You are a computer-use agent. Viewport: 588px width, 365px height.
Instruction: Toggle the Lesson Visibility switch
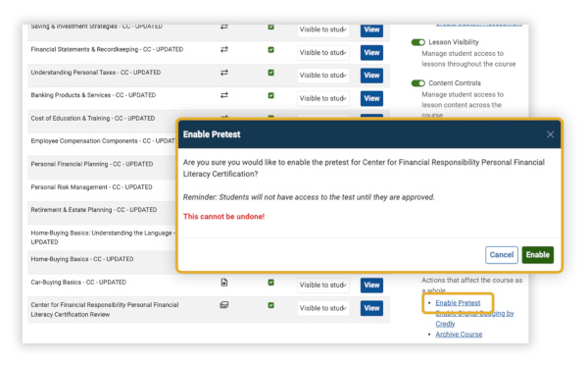pos(418,42)
